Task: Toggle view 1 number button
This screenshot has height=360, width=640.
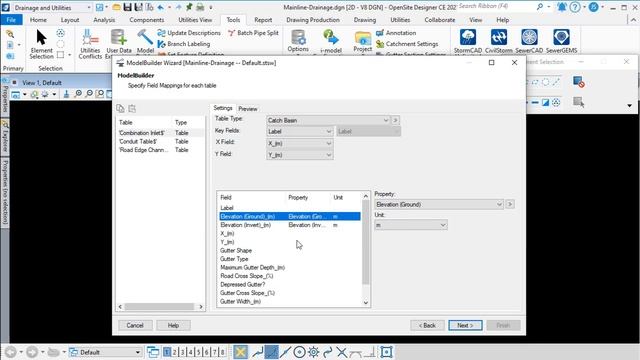Action: coord(167,352)
